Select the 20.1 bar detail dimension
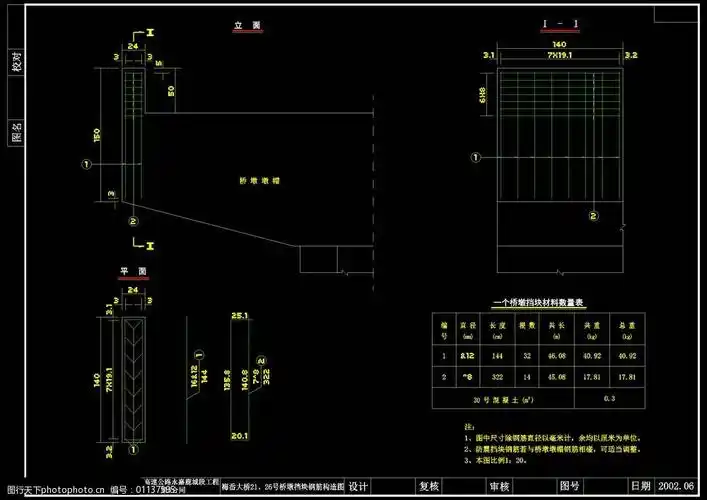Viewport: 707px width, 500px height. coord(239,436)
